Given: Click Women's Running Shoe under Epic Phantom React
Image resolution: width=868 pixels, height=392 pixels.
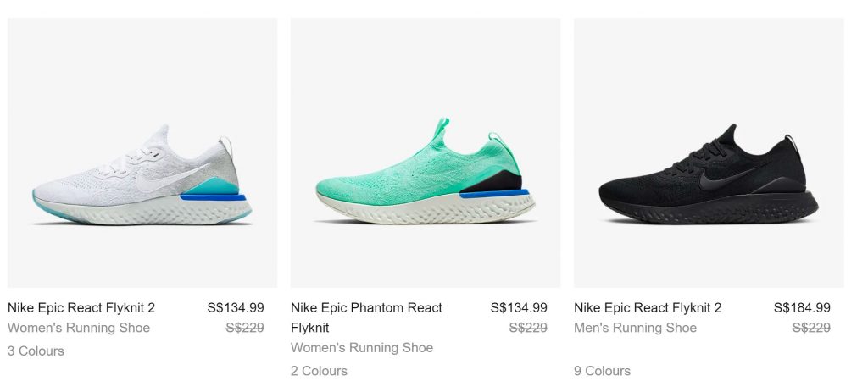Looking at the screenshot, I should [x=362, y=348].
